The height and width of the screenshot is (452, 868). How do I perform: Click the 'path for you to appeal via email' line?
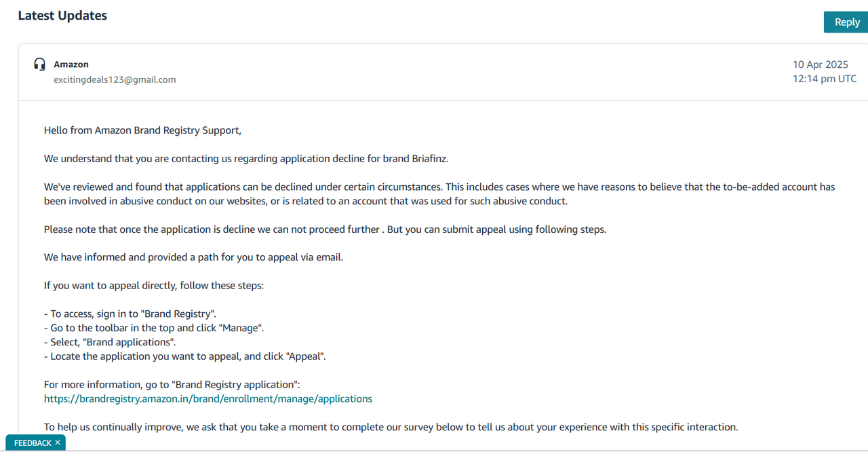click(193, 257)
